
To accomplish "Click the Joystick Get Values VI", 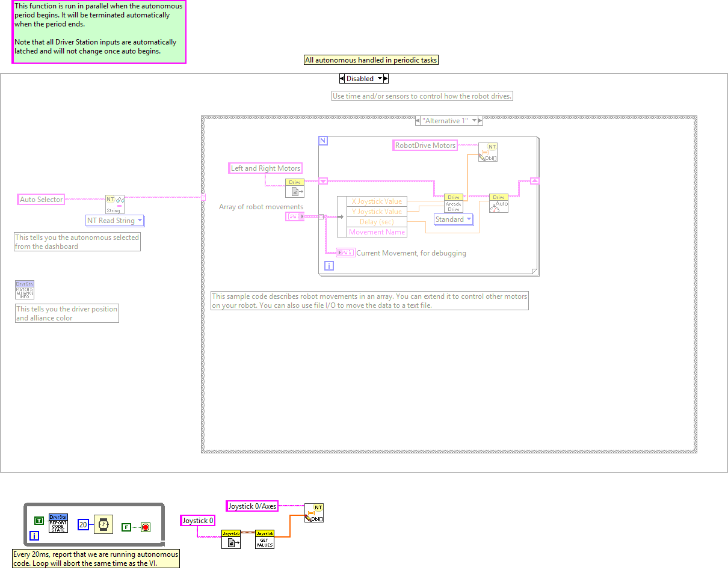I will 265,539.
